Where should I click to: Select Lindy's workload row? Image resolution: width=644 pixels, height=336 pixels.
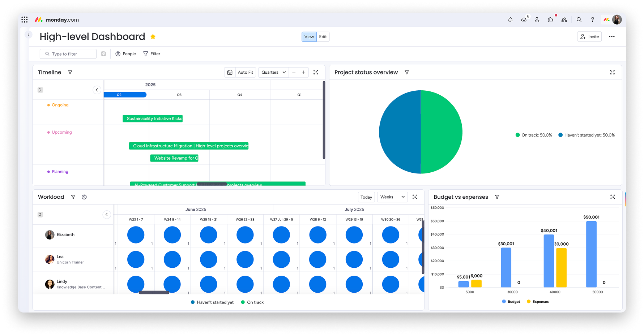(x=73, y=284)
